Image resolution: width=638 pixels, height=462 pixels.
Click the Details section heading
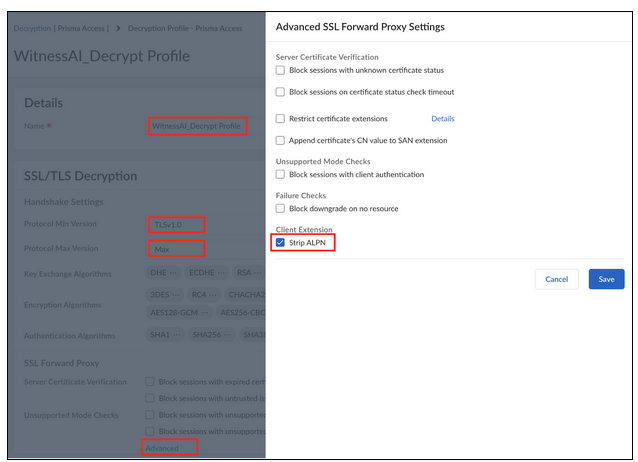[x=44, y=103]
